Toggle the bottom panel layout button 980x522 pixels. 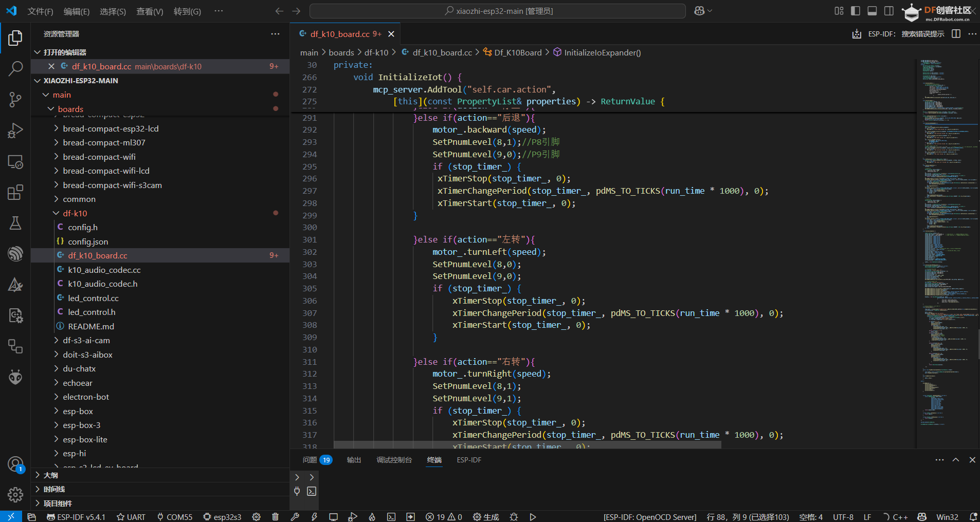[x=872, y=11]
